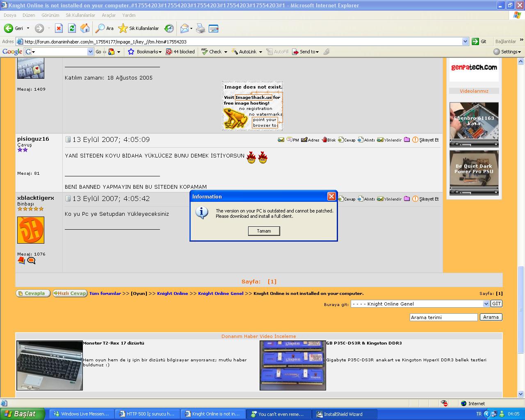Image resolution: width=525 pixels, height=420 pixels.
Task: Click the browser address URL field
Action: (x=242, y=41)
